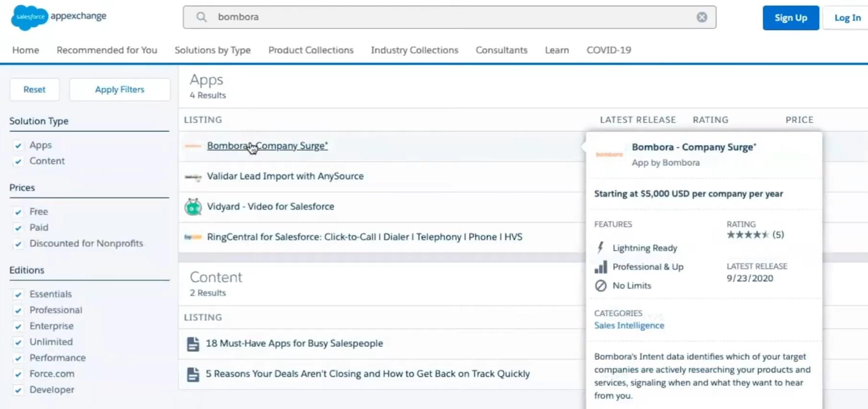Click the Vidyard robot icon
This screenshot has width=868, height=409.
click(x=193, y=207)
